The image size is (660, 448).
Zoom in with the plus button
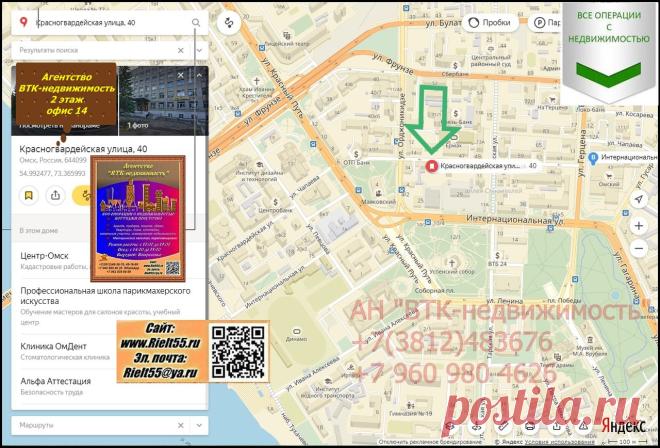[639, 226]
